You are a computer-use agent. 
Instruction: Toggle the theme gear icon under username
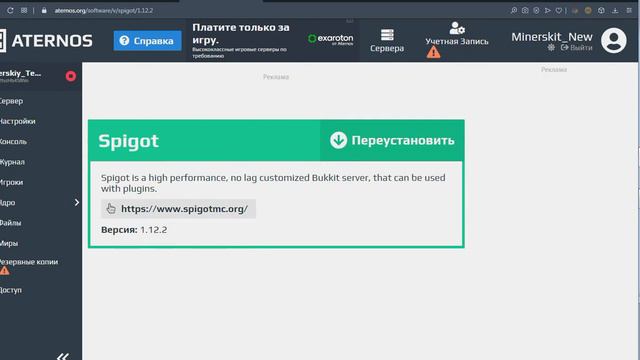551,48
